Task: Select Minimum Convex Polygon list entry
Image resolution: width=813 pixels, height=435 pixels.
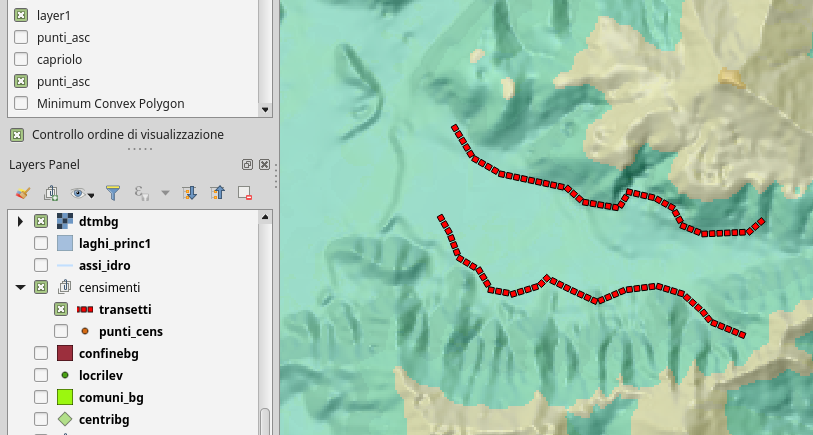Action: pyautogui.click(x=110, y=103)
